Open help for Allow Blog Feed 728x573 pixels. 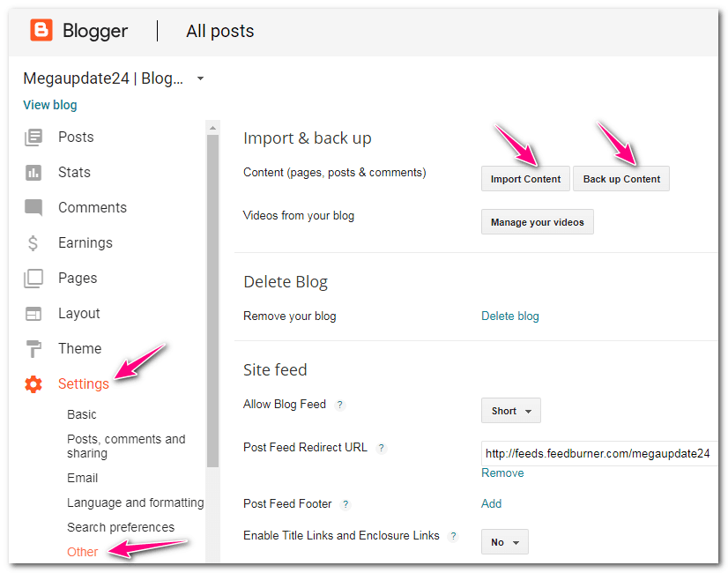340,405
